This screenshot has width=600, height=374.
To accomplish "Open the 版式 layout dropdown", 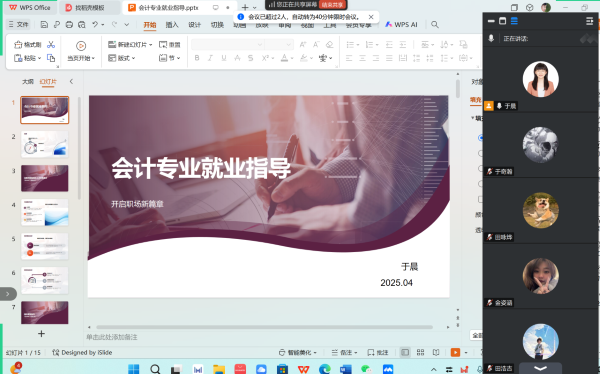I will (x=122, y=58).
